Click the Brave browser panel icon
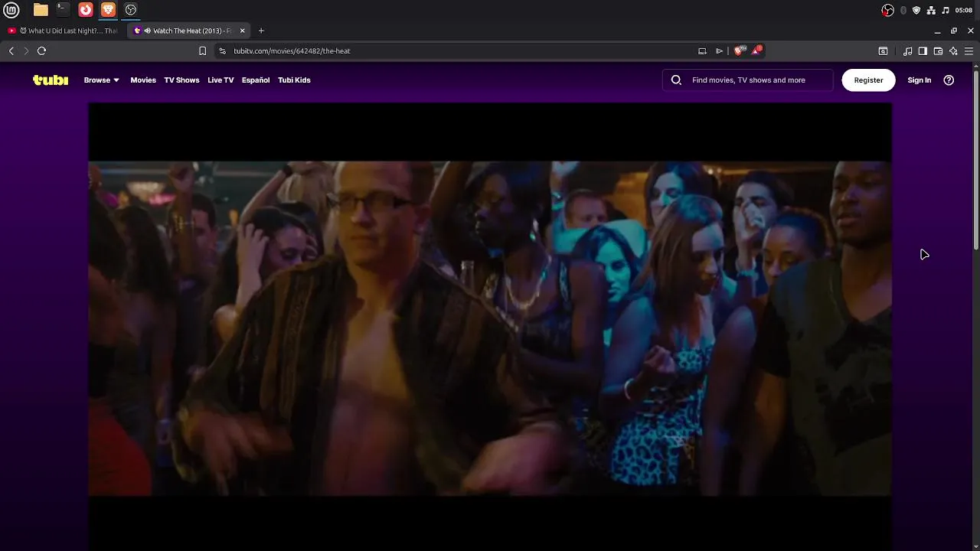This screenshot has width=980, height=551. point(108,10)
